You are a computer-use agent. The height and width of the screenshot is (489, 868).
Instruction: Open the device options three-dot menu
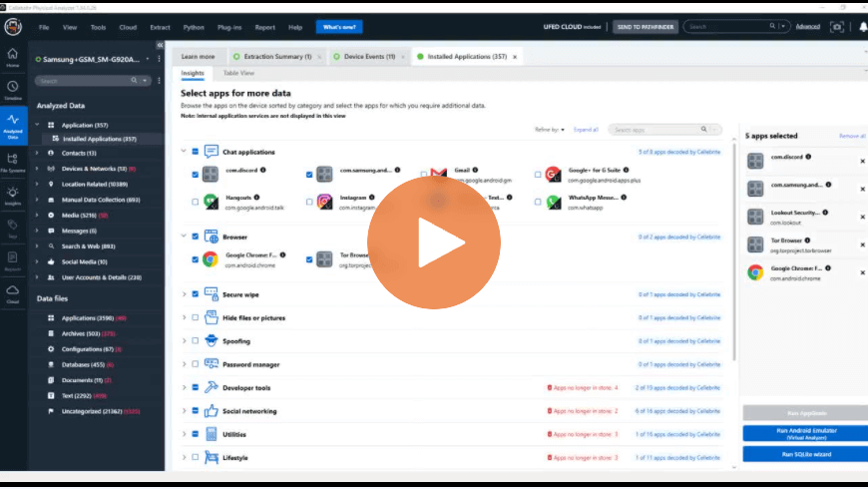coord(159,59)
